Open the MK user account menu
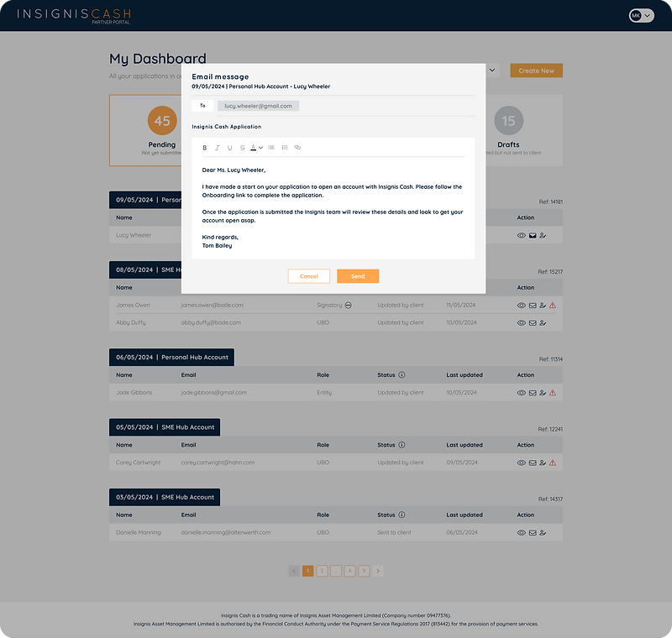This screenshot has width=672, height=638. tap(641, 16)
